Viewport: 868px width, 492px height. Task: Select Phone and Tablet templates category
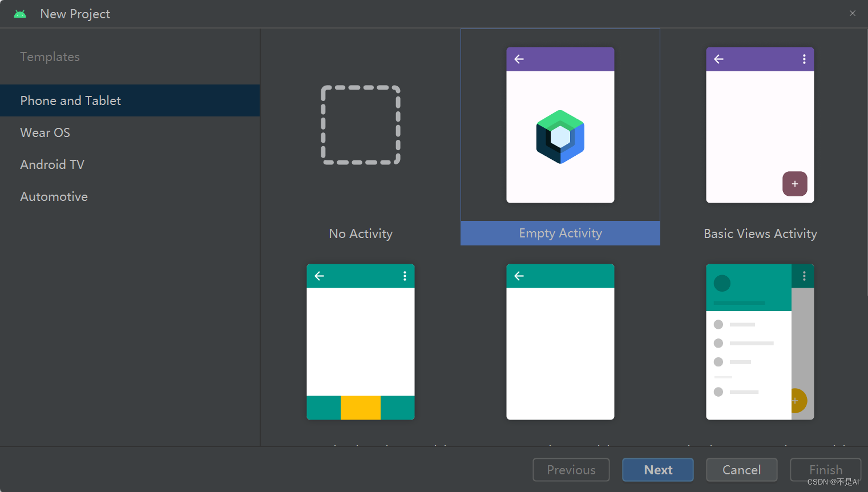130,100
